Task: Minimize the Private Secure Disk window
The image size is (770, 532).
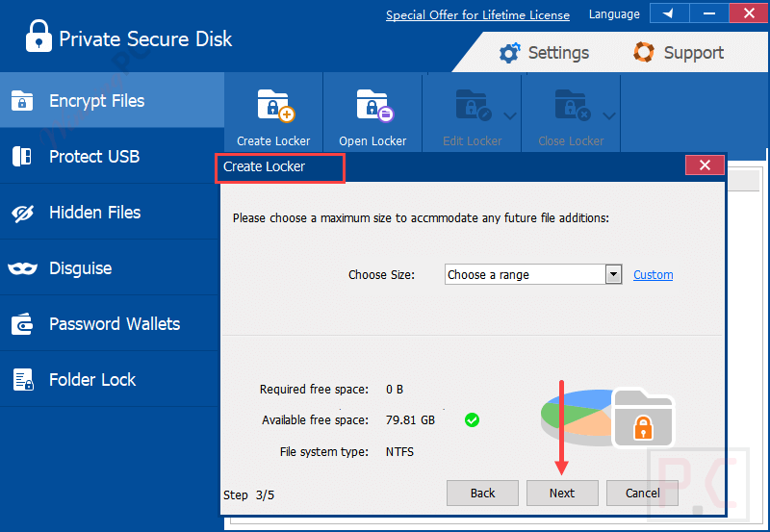Action: click(x=709, y=13)
